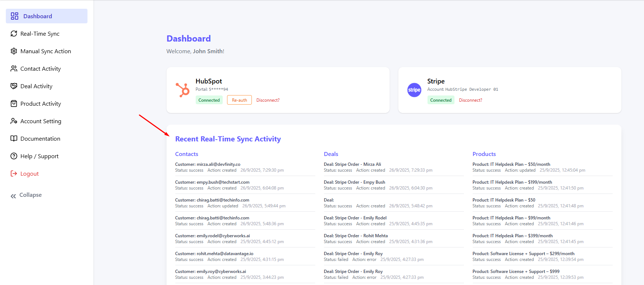Click Disconnect? link under HubSpot

[x=268, y=100]
